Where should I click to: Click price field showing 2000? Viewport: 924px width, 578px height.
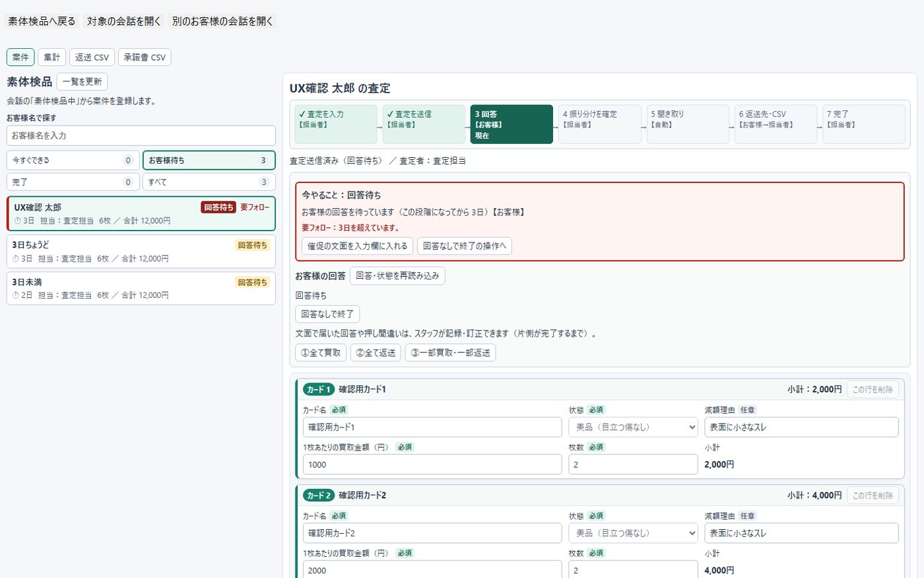[x=432, y=569]
